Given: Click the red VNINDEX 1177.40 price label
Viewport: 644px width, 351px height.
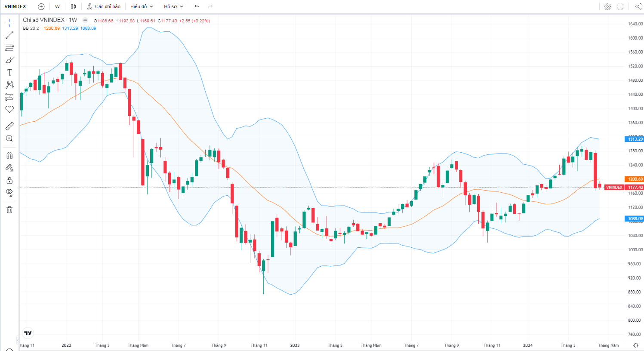Looking at the screenshot, I should point(624,188).
